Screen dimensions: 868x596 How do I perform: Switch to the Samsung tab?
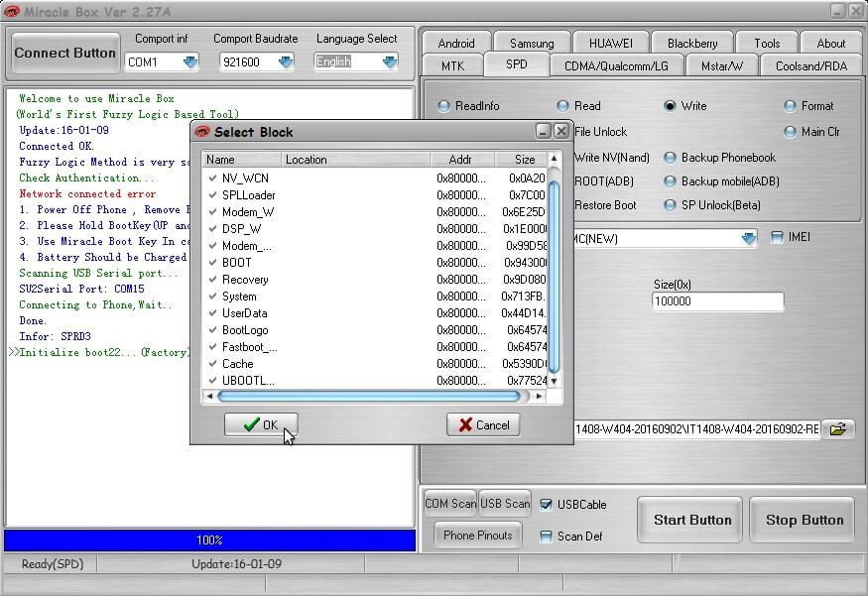pyautogui.click(x=532, y=44)
